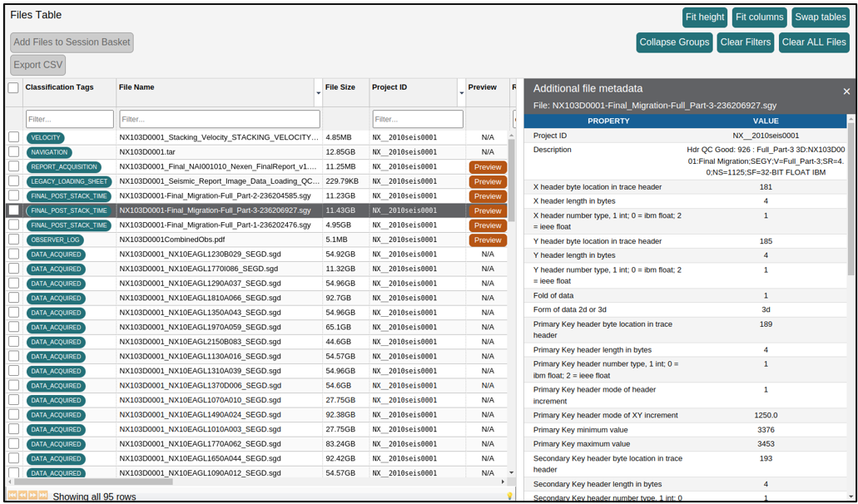The width and height of the screenshot is (858, 504).
Task: Click Export CSV button
Action: point(37,65)
